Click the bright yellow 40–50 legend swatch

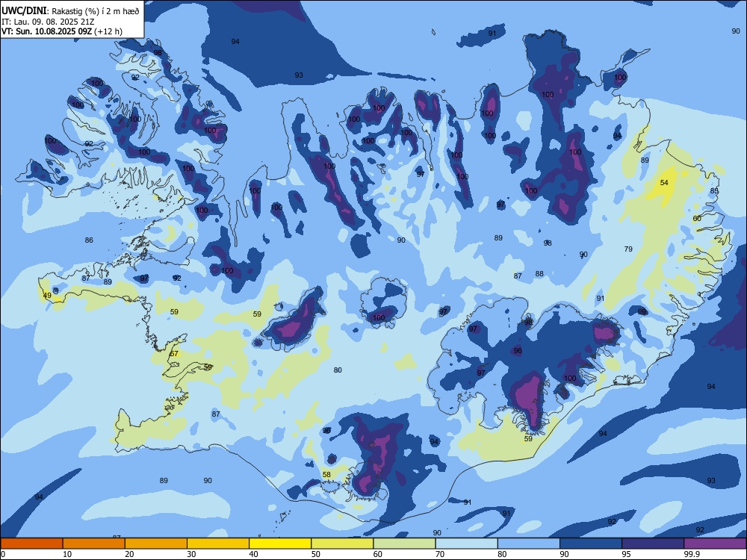(x=280, y=544)
